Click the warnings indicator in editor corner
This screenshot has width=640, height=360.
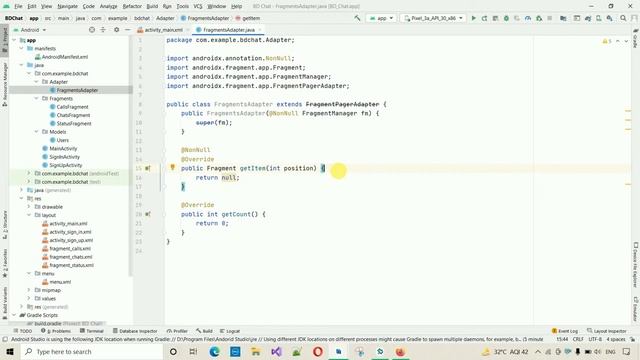607,41
